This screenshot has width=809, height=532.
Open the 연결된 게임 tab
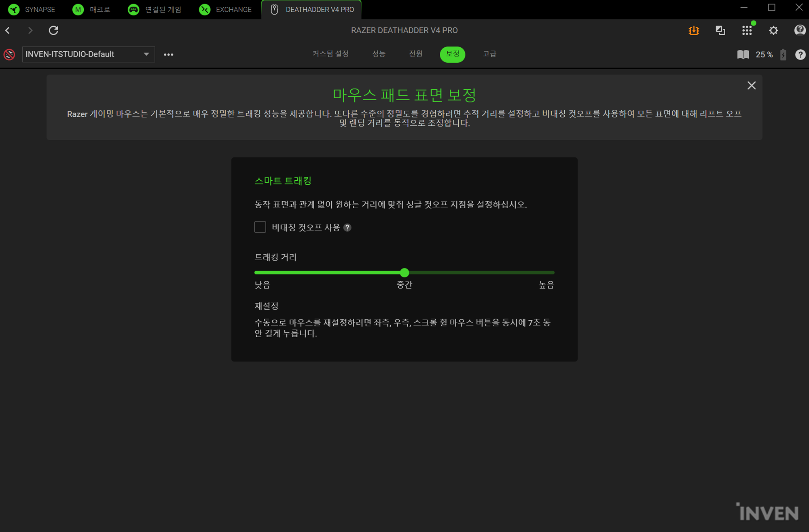pyautogui.click(x=155, y=9)
